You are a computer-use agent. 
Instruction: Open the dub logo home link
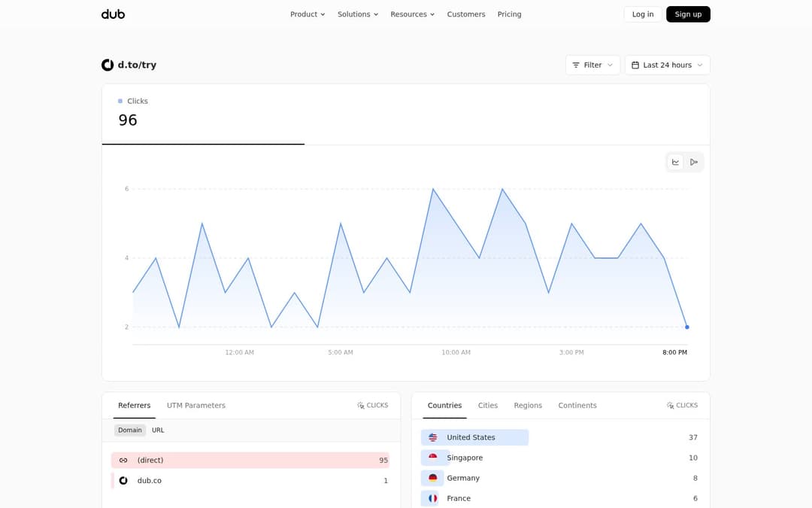113,14
